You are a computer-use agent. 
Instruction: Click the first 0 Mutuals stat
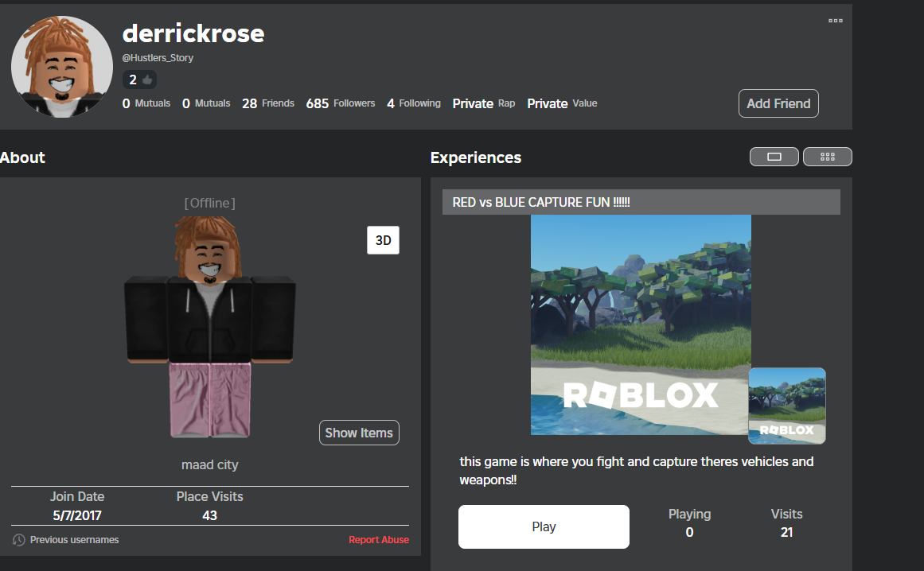pos(146,103)
